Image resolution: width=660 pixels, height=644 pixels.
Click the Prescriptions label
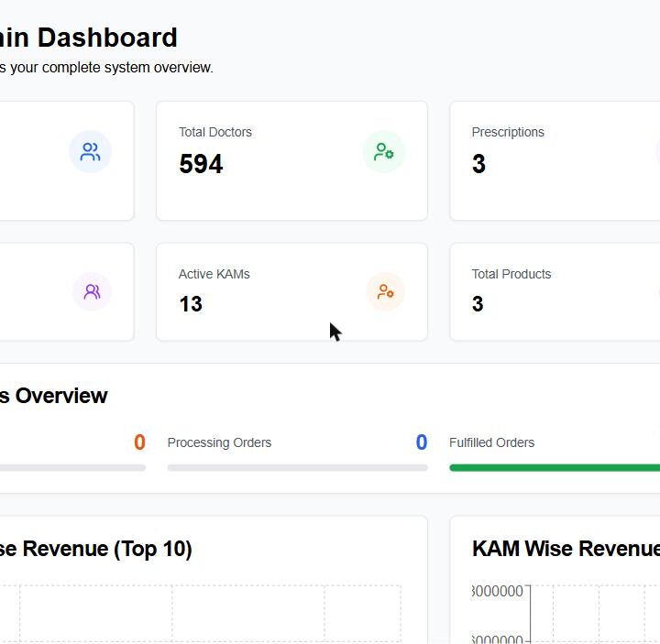[x=508, y=132]
